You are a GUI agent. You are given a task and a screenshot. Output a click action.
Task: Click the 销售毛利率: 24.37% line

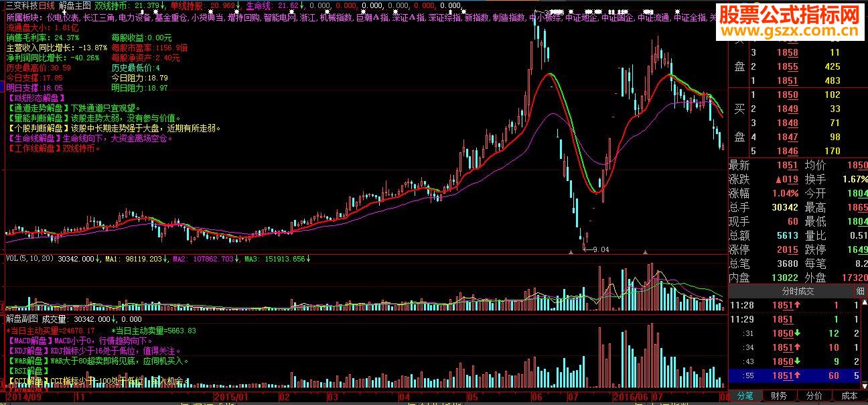(x=42, y=38)
